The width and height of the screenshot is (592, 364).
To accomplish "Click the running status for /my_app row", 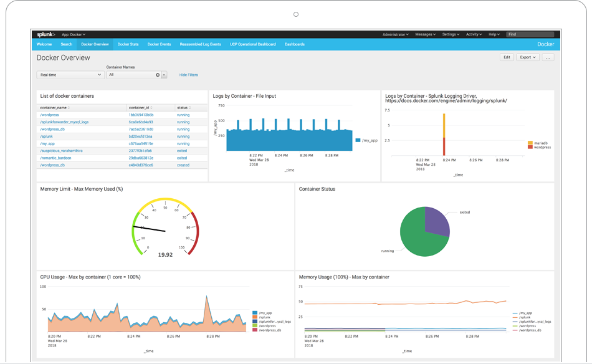I will point(183,143).
